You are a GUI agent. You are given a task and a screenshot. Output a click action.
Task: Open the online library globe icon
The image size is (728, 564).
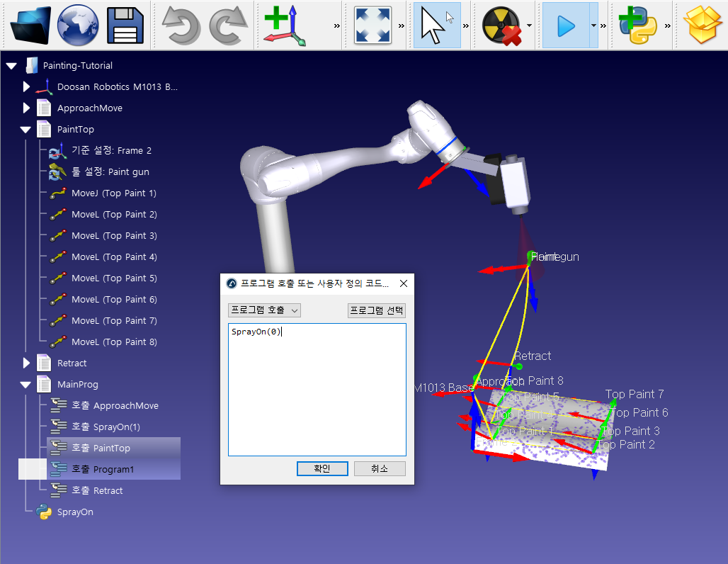coord(78,26)
